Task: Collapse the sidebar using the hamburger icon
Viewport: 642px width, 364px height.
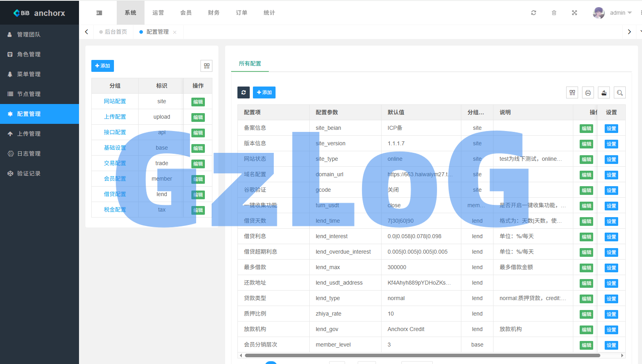Action: [x=99, y=13]
